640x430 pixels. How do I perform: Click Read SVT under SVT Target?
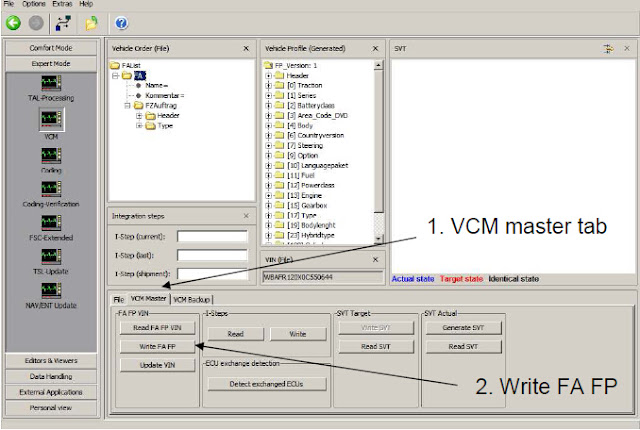(376, 346)
